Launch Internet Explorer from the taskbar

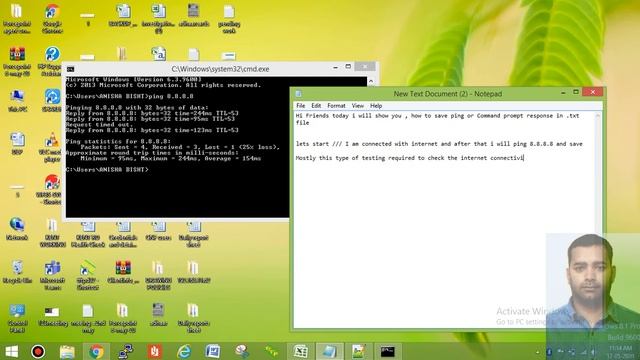(184, 351)
